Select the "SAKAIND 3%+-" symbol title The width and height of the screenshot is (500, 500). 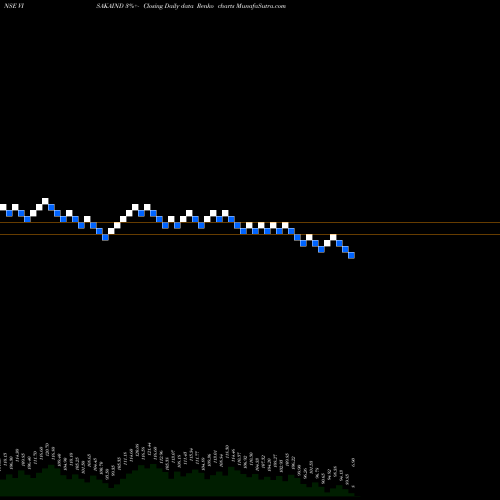(118, 6)
